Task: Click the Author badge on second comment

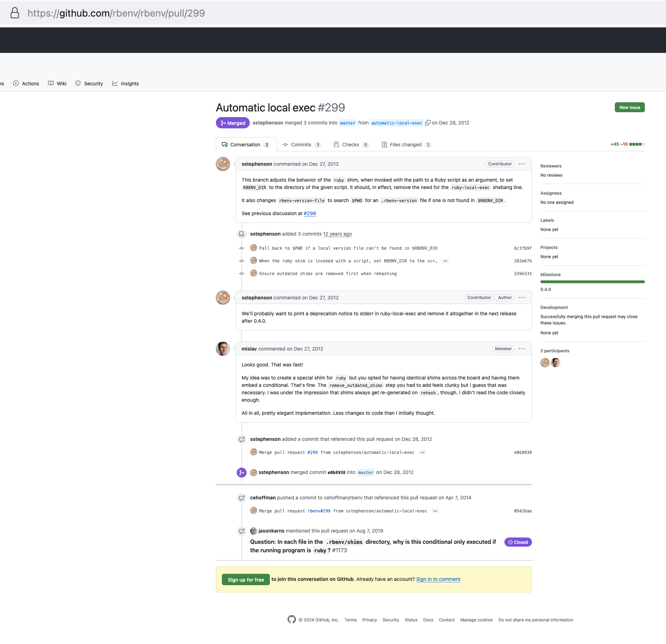Action: coord(505,298)
